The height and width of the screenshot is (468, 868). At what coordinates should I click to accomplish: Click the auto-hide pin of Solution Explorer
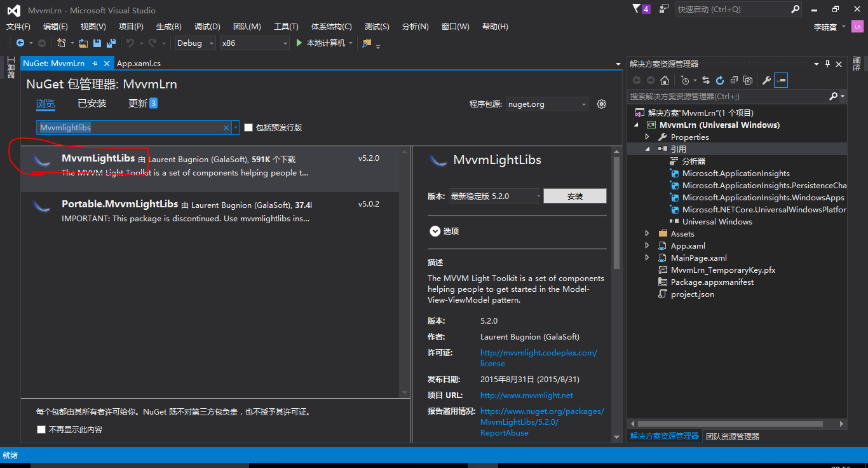(827, 64)
